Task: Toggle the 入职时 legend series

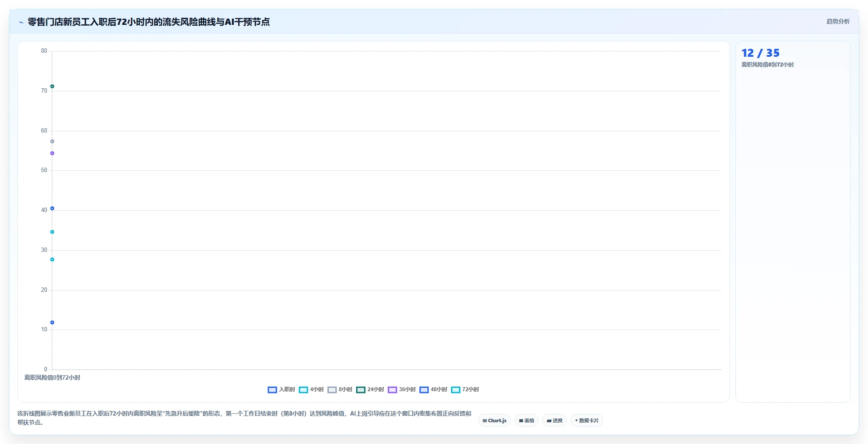Action: coord(281,389)
